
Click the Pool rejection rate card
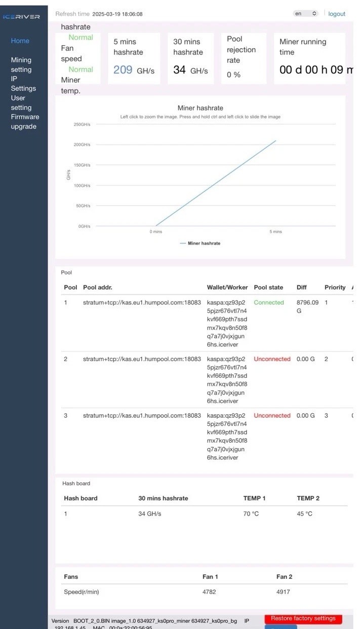244,58
